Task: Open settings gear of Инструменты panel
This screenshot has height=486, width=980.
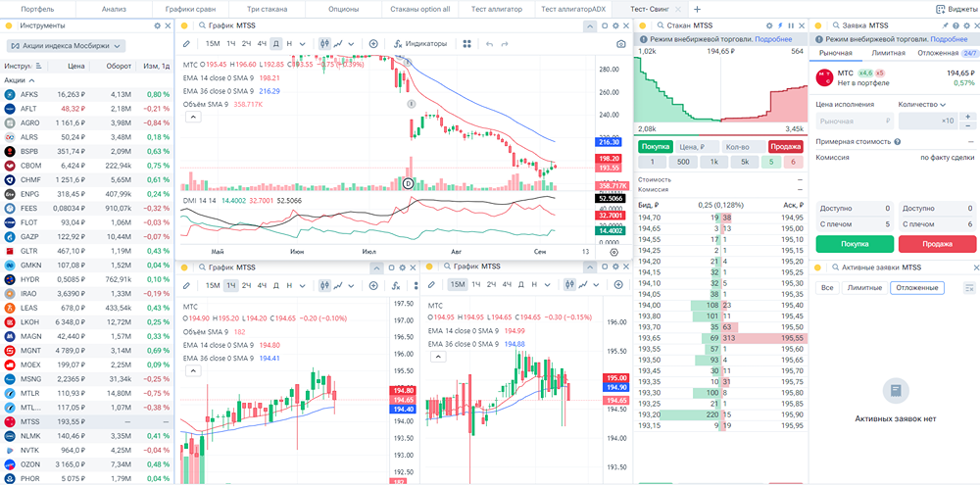Action: click(157, 24)
